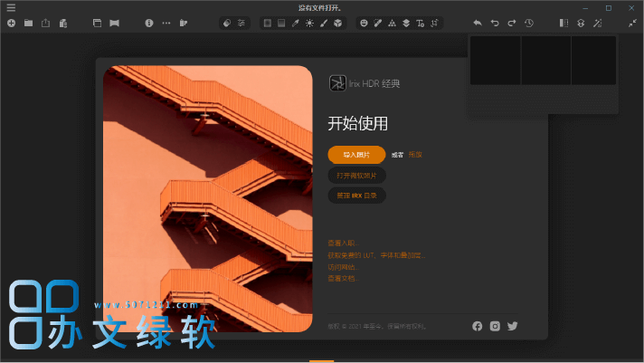Open image info circle icon
This screenshot has width=644, height=363.
(x=149, y=23)
